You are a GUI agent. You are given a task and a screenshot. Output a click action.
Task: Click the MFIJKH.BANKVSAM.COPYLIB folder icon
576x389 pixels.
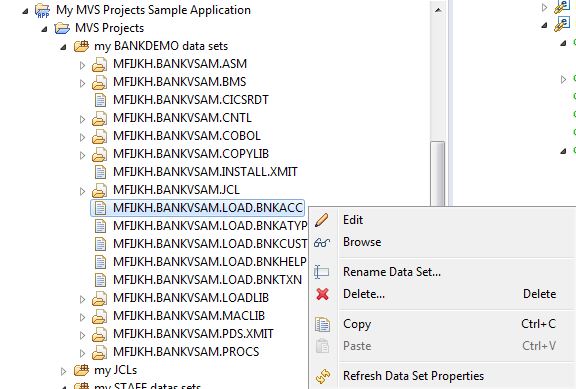[x=99, y=155]
